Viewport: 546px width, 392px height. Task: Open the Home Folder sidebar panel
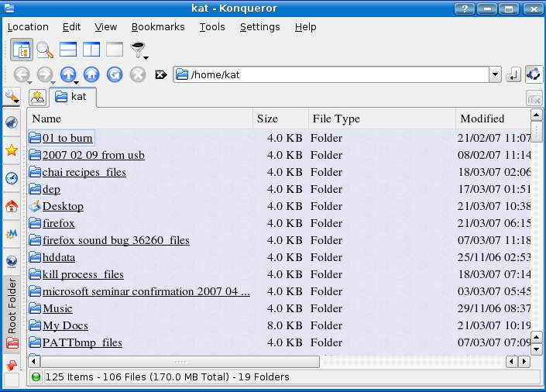(x=12, y=206)
